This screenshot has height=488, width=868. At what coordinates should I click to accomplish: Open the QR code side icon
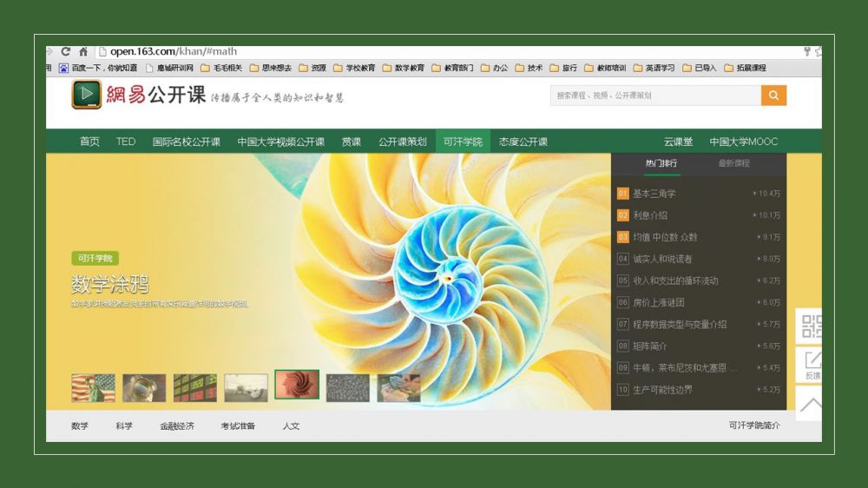pyautogui.click(x=811, y=326)
